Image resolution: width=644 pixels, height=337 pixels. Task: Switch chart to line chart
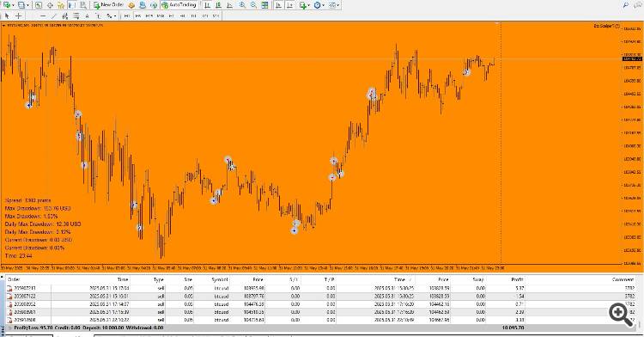coord(229,5)
